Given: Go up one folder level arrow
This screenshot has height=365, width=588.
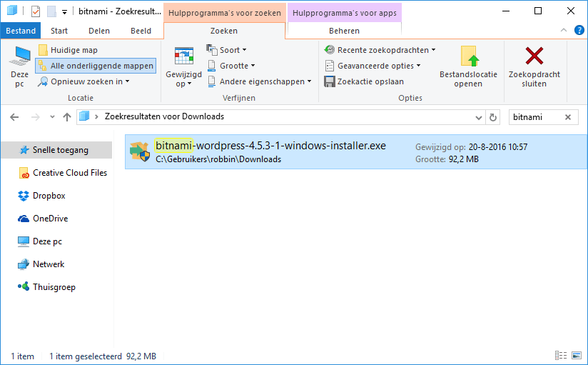Looking at the screenshot, I should pyautogui.click(x=67, y=117).
